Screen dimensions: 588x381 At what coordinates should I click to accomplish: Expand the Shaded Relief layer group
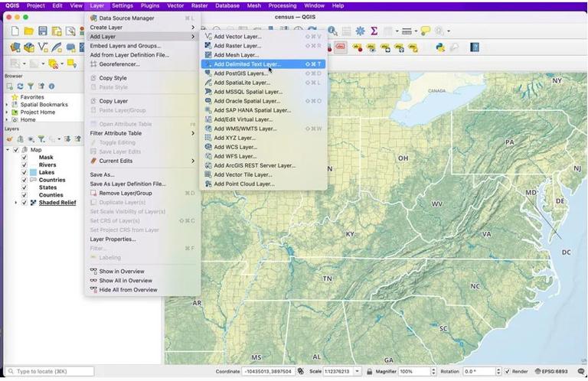pos(16,203)
